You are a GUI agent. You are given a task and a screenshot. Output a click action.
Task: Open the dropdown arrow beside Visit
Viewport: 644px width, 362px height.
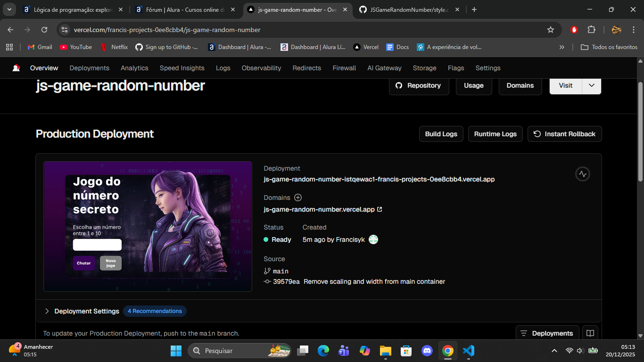click(592, 85)
